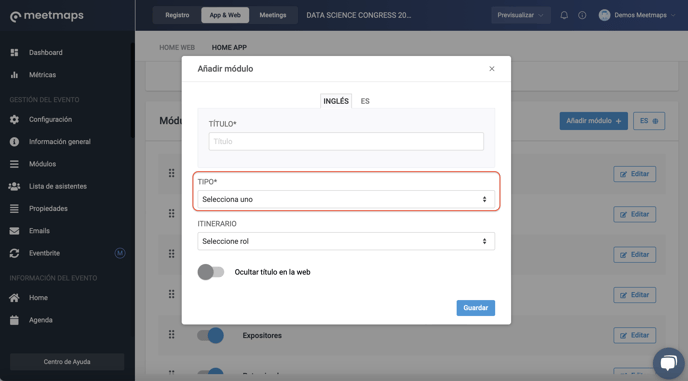The image size is (688, 381).
Task: Click the Título input field
Action: click(346, 142)
